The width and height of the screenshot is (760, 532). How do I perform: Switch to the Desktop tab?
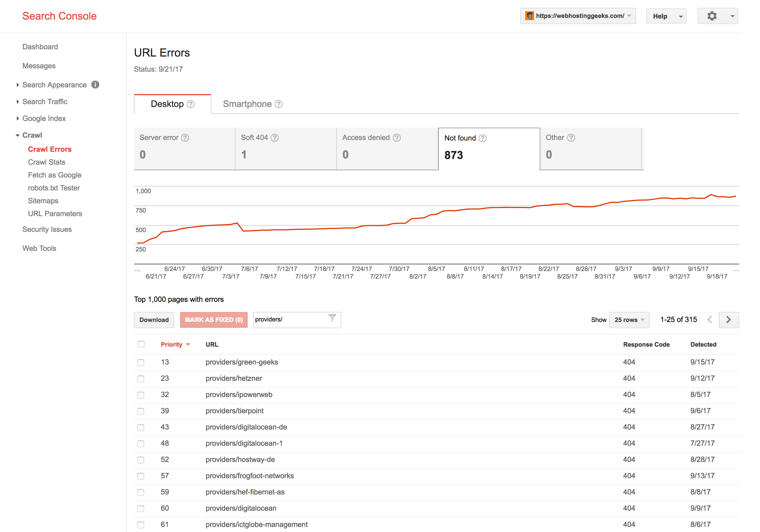pos(172,104)
